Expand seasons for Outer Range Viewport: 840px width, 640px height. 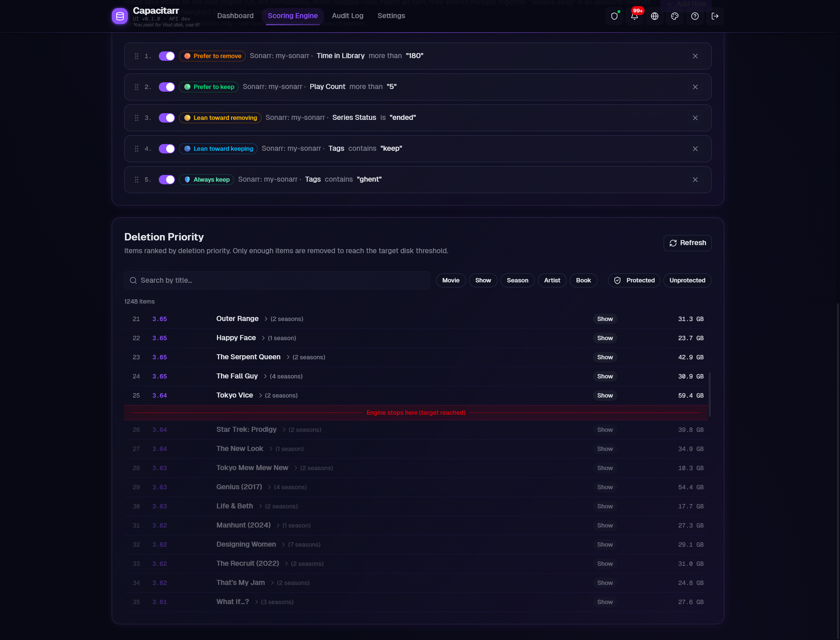(x=266, y=319)
